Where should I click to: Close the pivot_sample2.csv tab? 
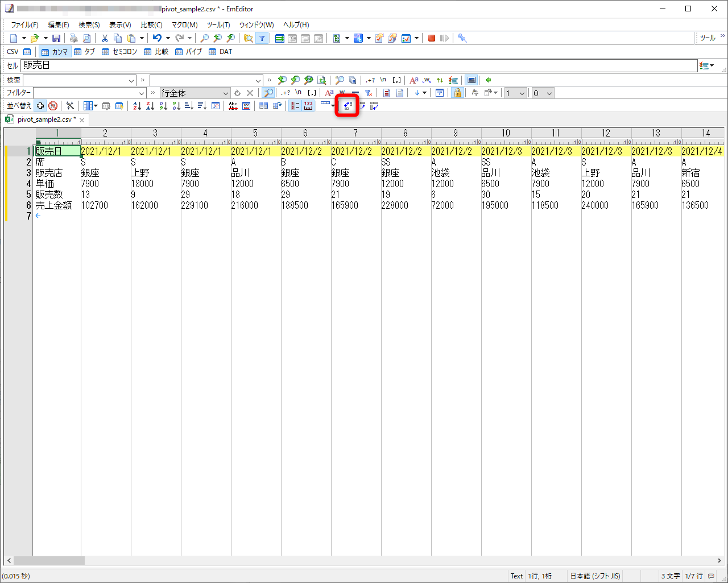click(82, 120)
